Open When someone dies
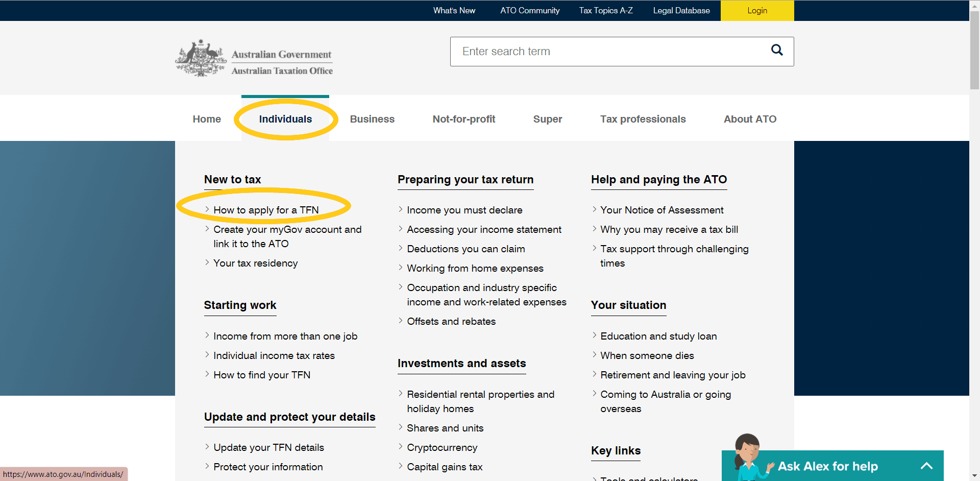Viewport: 980px width, 481px height. point(647,356)
